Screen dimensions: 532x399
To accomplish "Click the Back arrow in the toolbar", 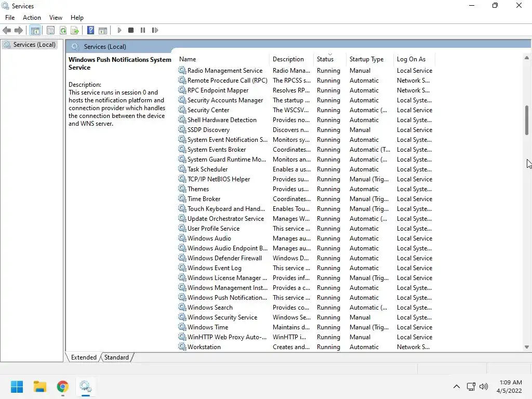I will pyautogui.click(x=6, y=30).
